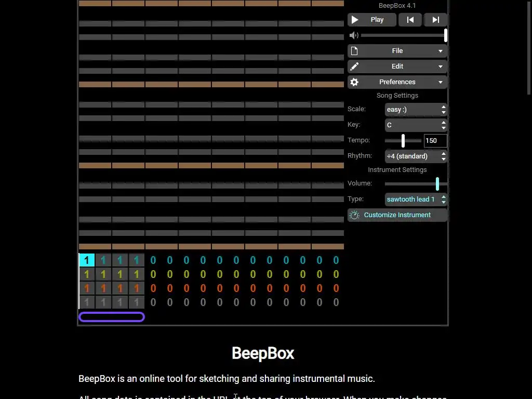Skip to next bar button
The width and height of the screenshot is (532, 399).
436,20
